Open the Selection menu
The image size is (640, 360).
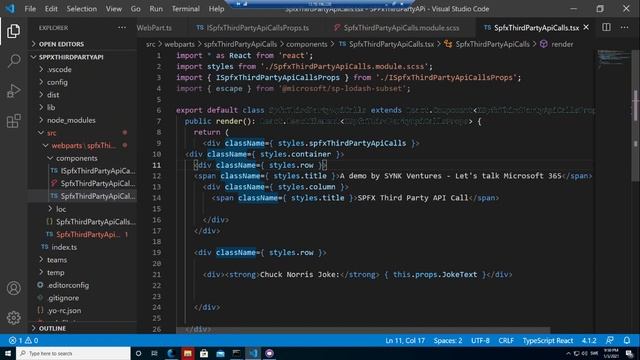pos(82,9)
